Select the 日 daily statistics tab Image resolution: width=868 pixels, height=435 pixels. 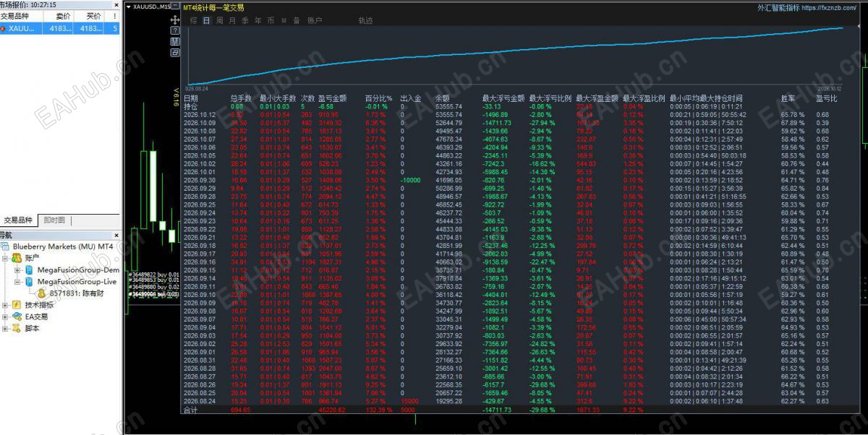(x=207, y=21)
